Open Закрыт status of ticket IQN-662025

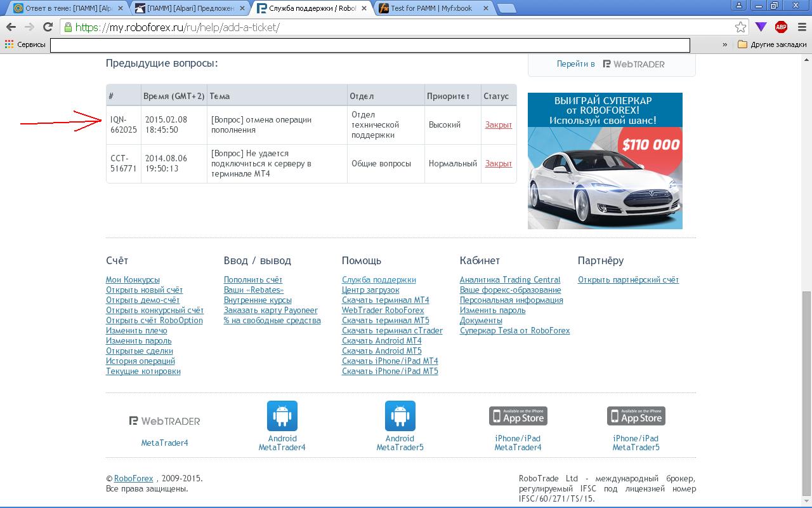click(x=498, y=125)
